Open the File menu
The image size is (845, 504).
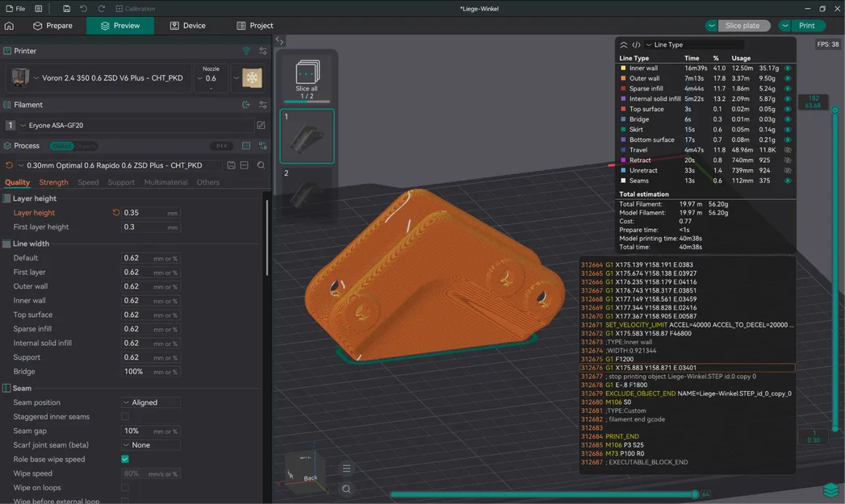click(15, 9)
